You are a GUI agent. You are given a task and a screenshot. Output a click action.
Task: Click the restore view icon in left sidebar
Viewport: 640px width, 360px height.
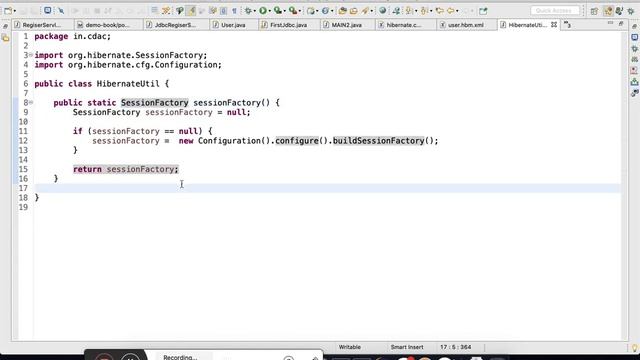click(5, 27)
